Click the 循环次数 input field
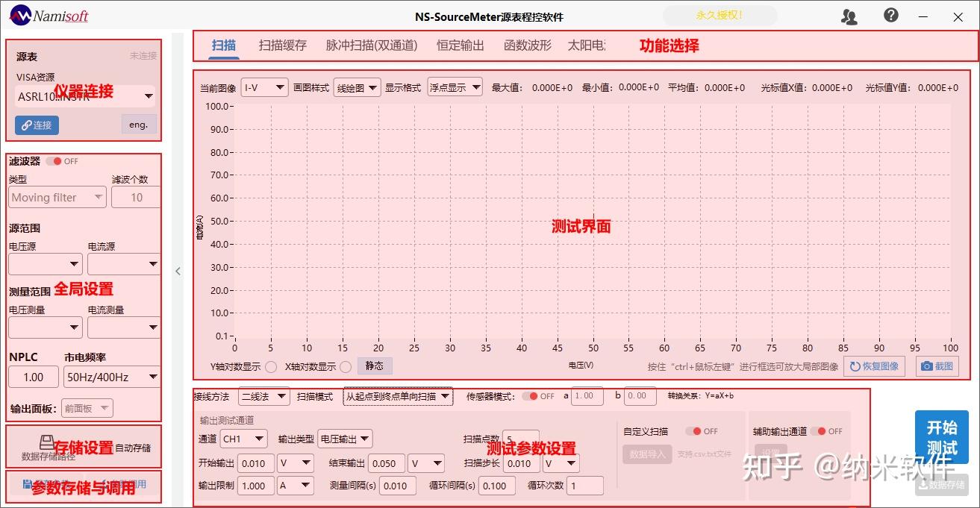This screenshot has width=980, height=508. [585, 485]
